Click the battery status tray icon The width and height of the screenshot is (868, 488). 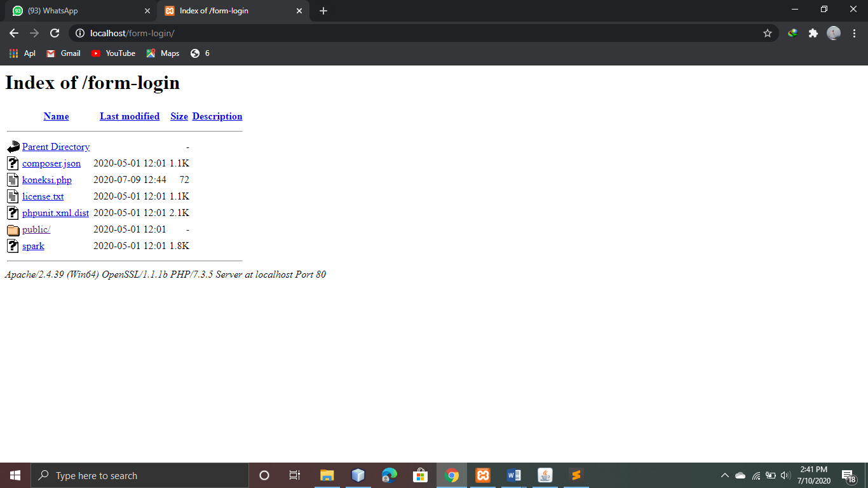tap(771, 475)
